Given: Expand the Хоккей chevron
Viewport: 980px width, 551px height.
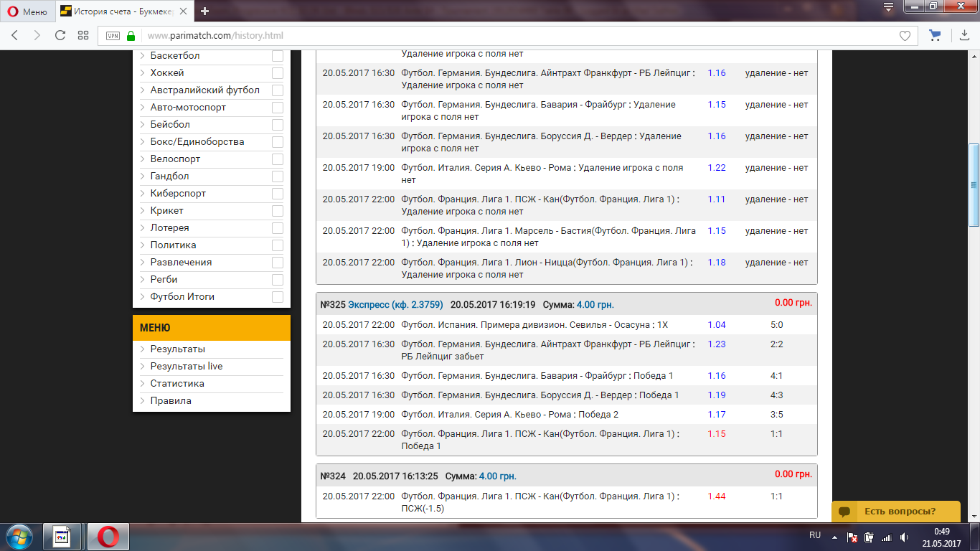Looking at the screenshot, I should coord(142,73).
